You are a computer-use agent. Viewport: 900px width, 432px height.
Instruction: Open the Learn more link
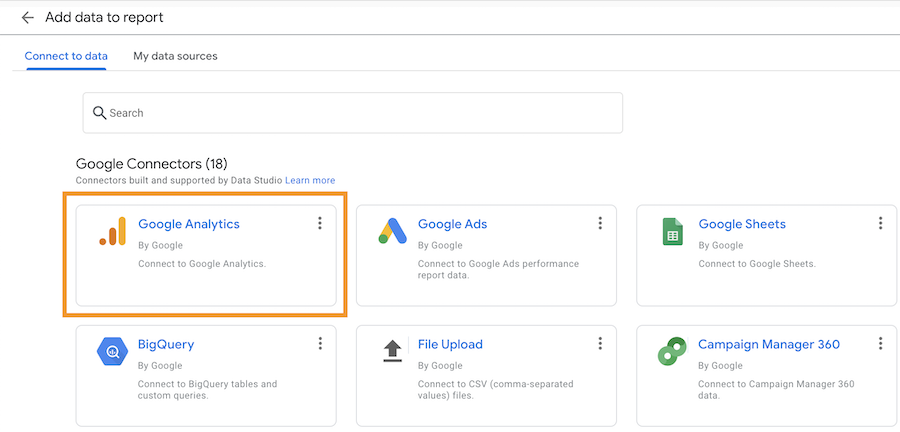tap(310, 180)
